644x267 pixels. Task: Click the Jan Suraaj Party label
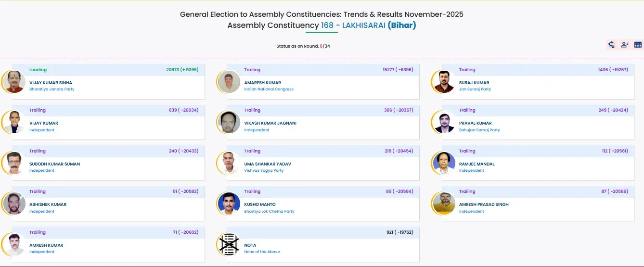[x=475, y=89]
